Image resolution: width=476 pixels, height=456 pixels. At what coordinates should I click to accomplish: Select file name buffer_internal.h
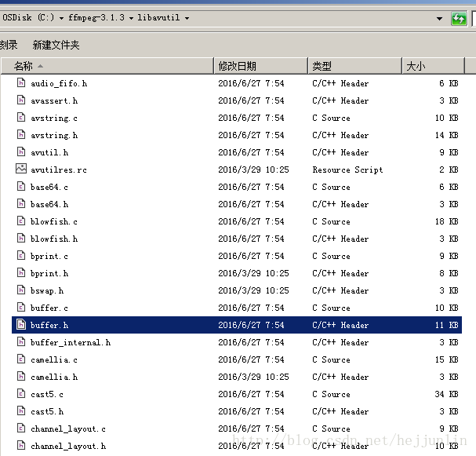[x=71, y=343]
